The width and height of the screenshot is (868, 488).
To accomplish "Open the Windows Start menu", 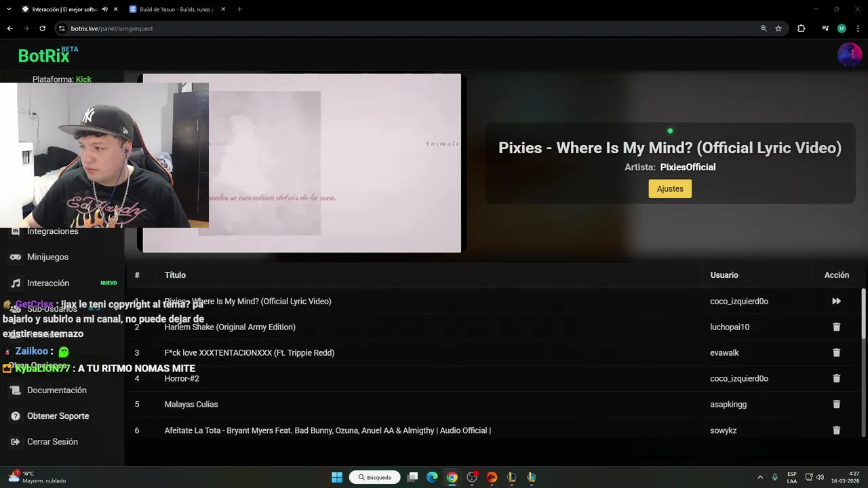I will (x=337, y=477).
